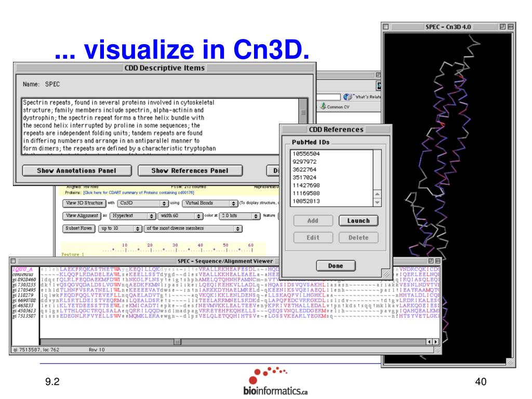
Task: Select the consensus row label
Action: tap(23, 274)
